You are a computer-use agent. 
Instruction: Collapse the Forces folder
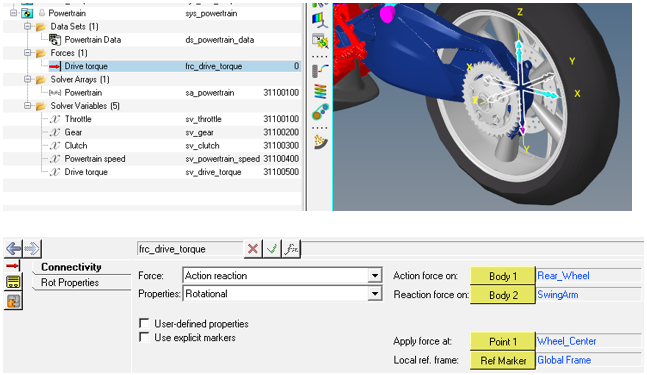coord(27,53)
